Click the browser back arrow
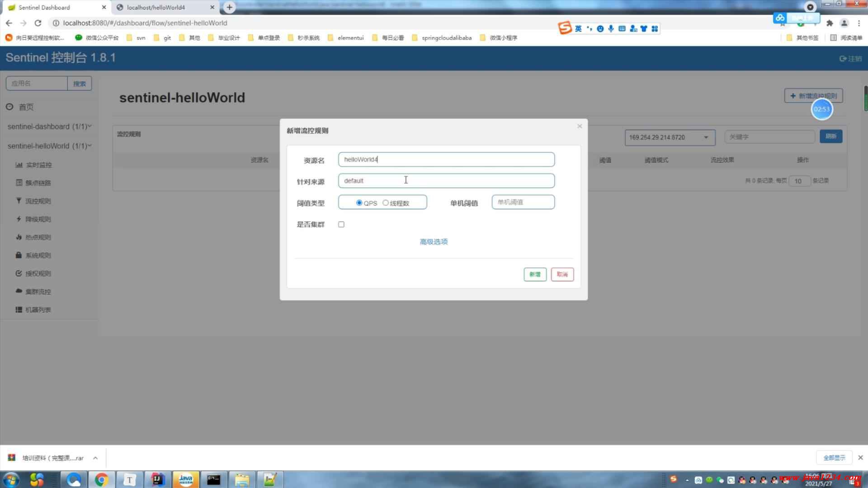This screenshot has width=868, height=488. (9, 23)
